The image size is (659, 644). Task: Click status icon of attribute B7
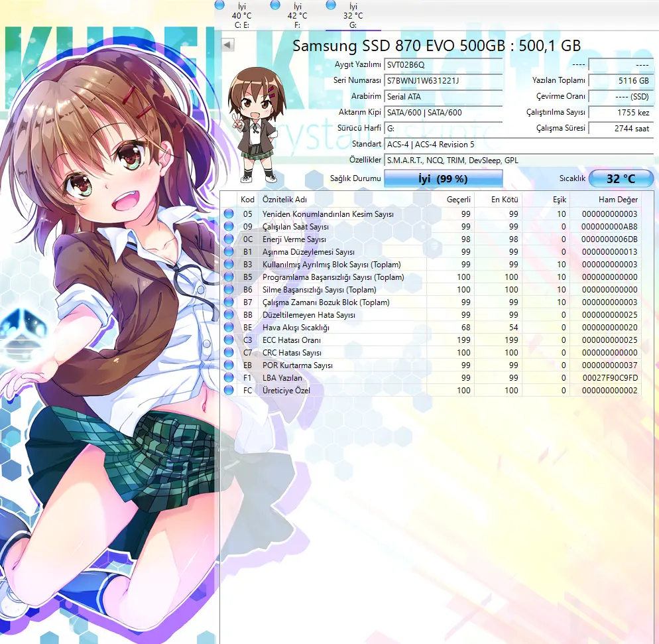229,302
